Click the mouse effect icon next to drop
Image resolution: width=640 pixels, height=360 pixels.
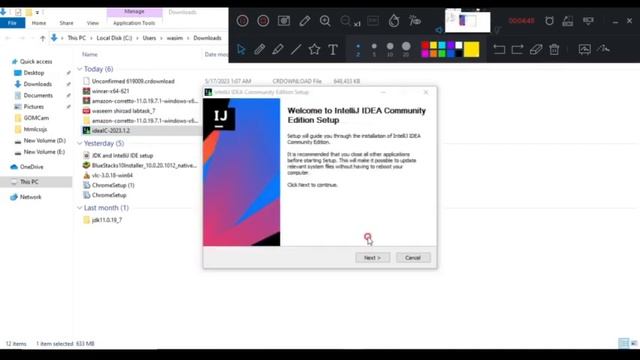[x=415, y=20]
